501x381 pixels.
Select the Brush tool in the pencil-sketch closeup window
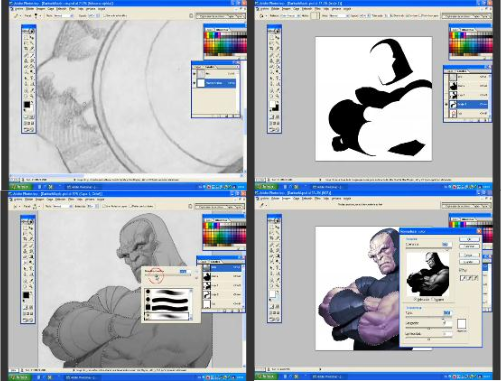31,55
